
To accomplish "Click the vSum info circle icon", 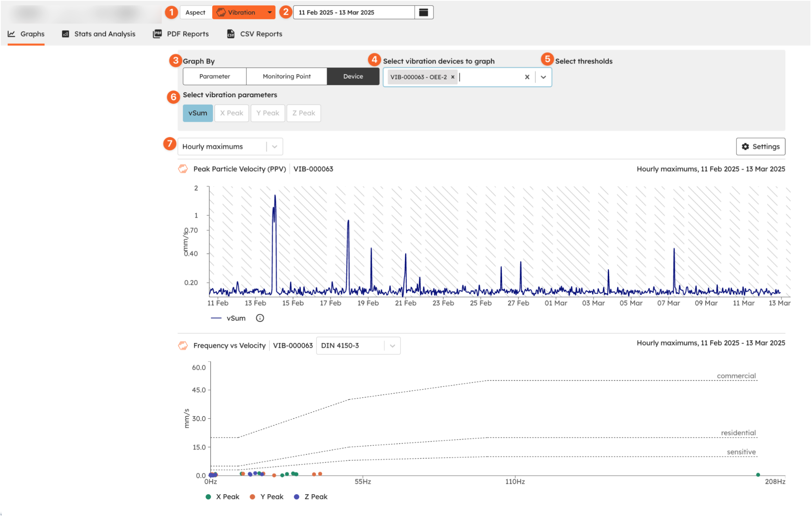I will point(260,318).
